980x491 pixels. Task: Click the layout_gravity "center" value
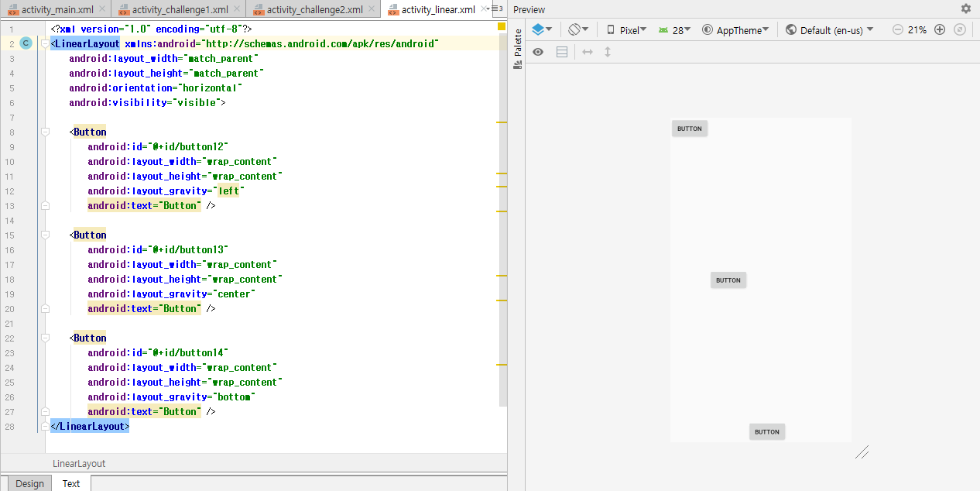pos(235,294)
